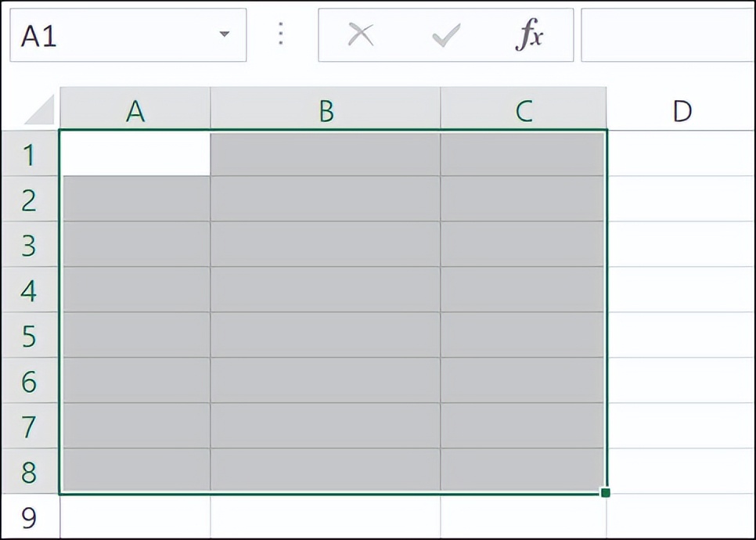The height and width of the screenshot is (540, 756).
Task: Click the three-dot formula bar resize handle
Action: (281, 34)
